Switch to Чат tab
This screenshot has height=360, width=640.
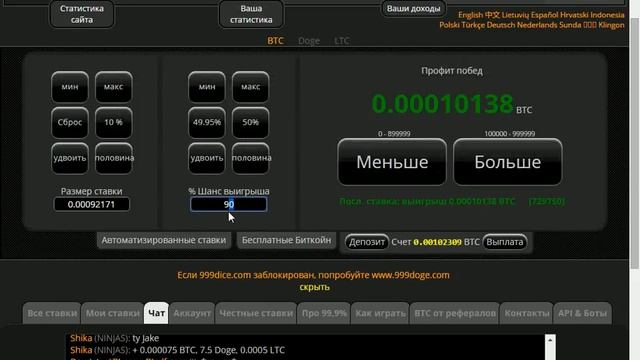pyautogui.click(x=156, y=313)
